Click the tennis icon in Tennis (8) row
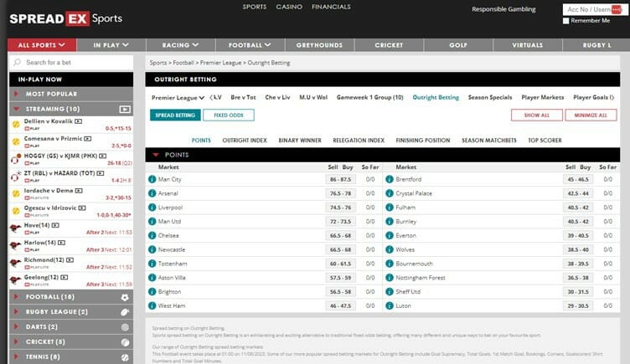630x364 pixels. pos(125,357)
